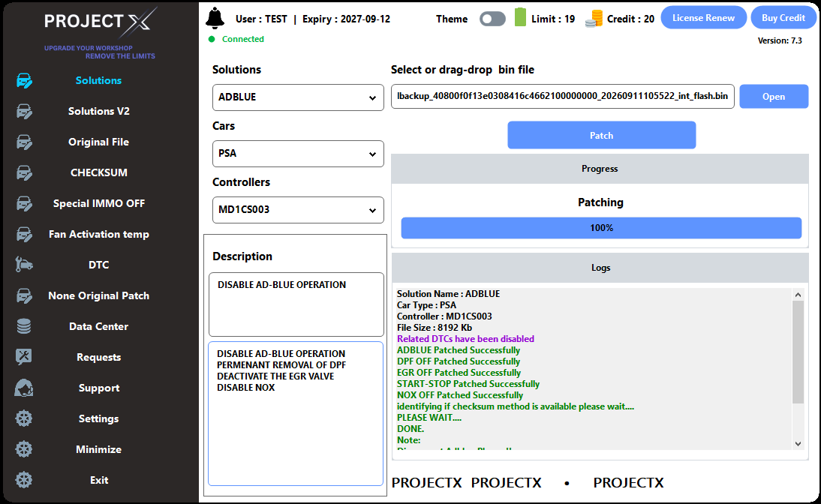
Task: Click the CHECKSUM car icon
Action: pyautogui.click(x=24, y=172)
